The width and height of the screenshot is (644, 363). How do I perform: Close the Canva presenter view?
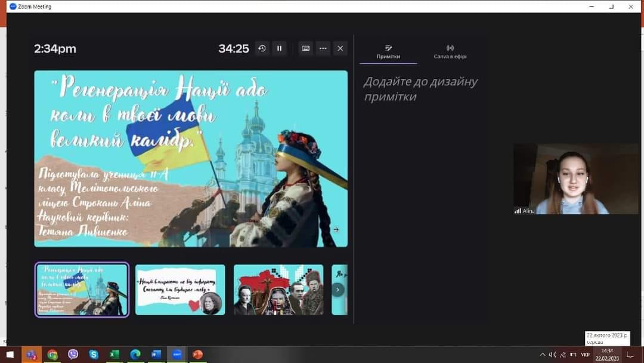click(340, 48)
